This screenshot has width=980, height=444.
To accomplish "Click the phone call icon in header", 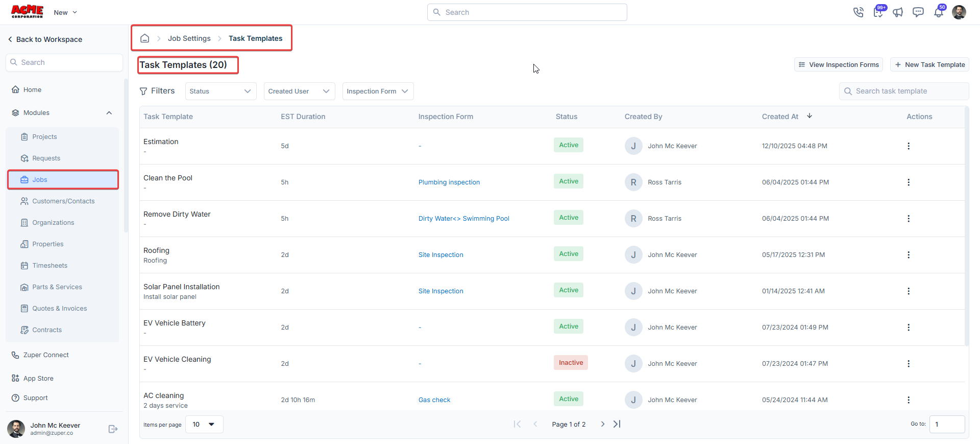I will click(x=858, y=12).
